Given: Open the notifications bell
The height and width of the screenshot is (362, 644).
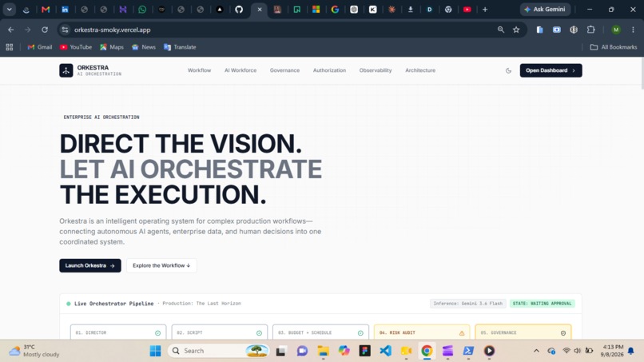Looking at the screenshot, I should [x=631, y=351].
